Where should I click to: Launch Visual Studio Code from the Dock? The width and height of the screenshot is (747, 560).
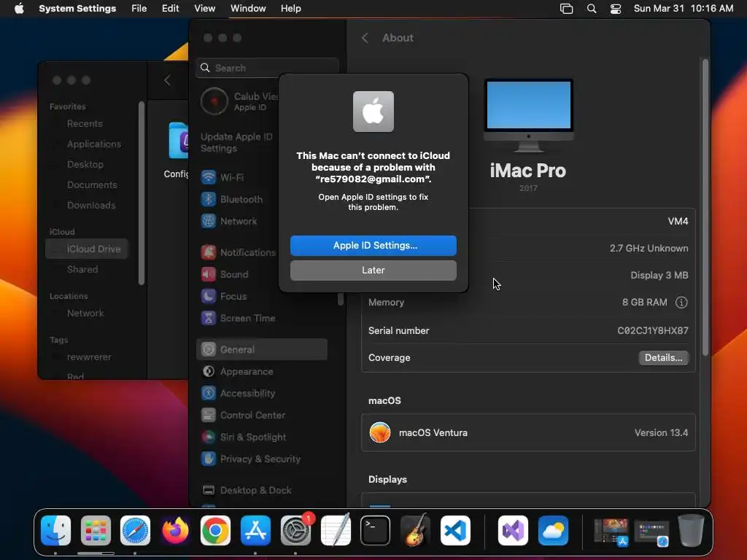click(455, 531)
